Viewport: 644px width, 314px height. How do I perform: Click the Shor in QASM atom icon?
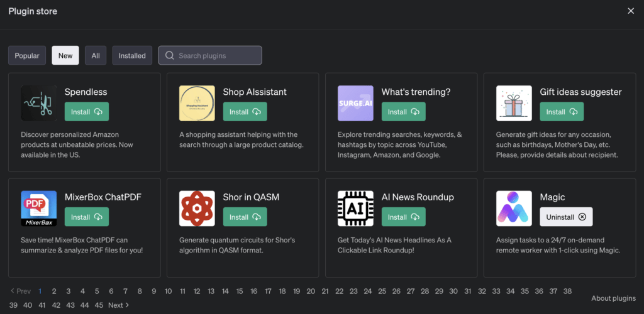[x=197, y=208]
